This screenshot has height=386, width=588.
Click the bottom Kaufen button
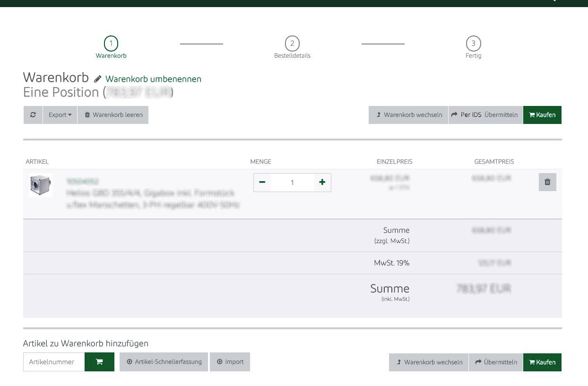pyautogui.click(x=542, y=362)
